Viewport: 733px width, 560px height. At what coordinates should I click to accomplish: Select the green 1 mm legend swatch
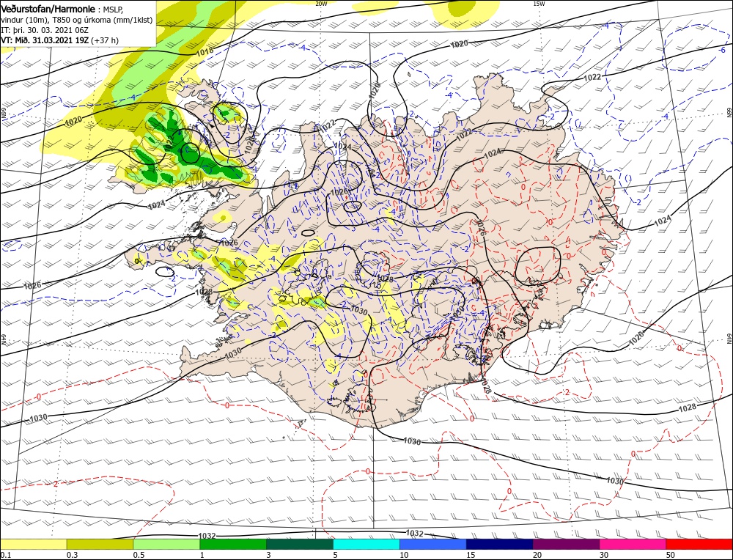233,544
